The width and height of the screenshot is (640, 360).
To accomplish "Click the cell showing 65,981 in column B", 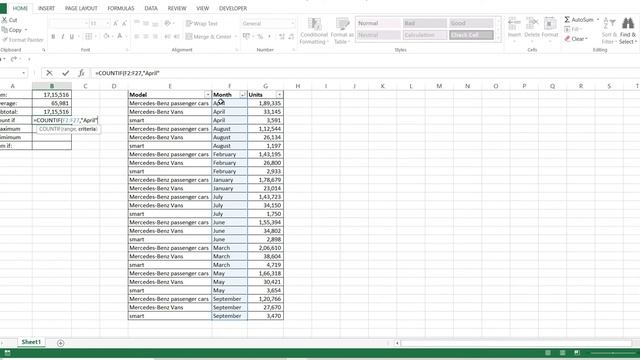I will (x=52, y=103).
